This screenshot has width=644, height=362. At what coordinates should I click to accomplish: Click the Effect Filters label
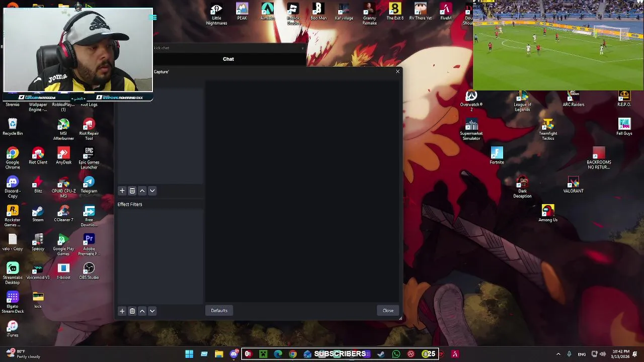[x=130, y=204]
